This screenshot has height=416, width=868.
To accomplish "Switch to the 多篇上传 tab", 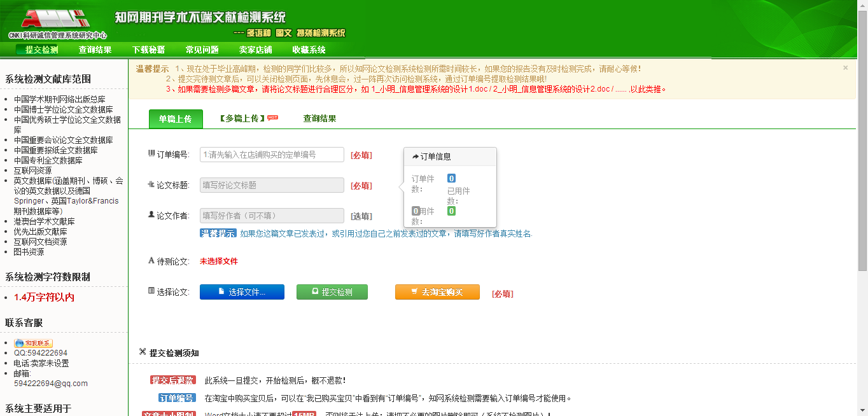I will click(242, 118).
